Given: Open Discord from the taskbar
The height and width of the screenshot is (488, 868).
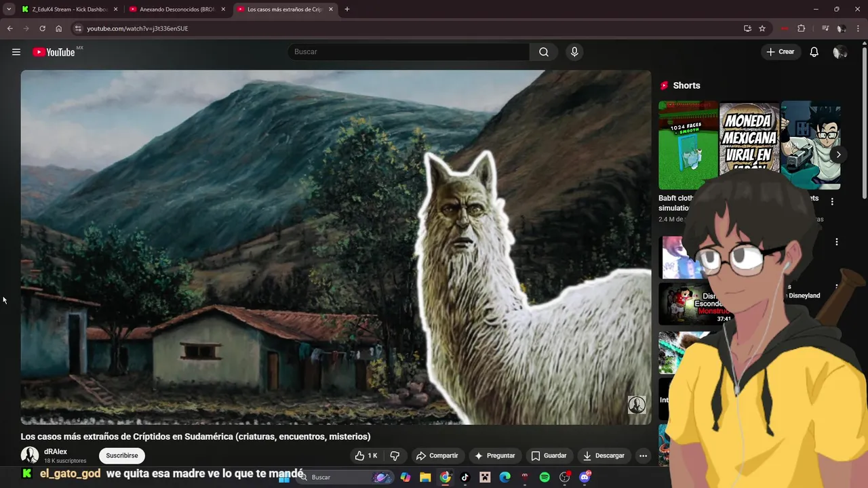Looking at the screenshot, I should pyautogui.click(x=585, y=477).
